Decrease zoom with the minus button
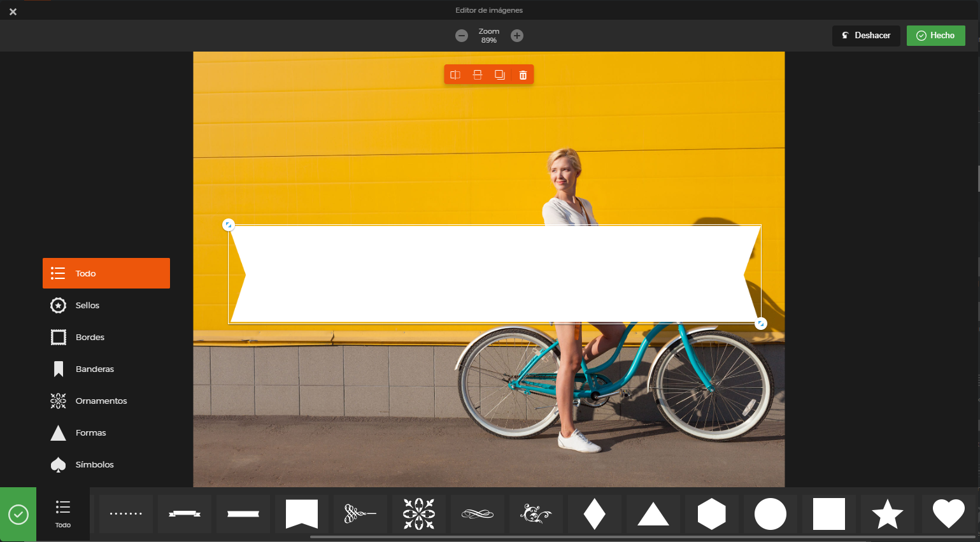Screen dimensions: 980x542 point(462,36)
